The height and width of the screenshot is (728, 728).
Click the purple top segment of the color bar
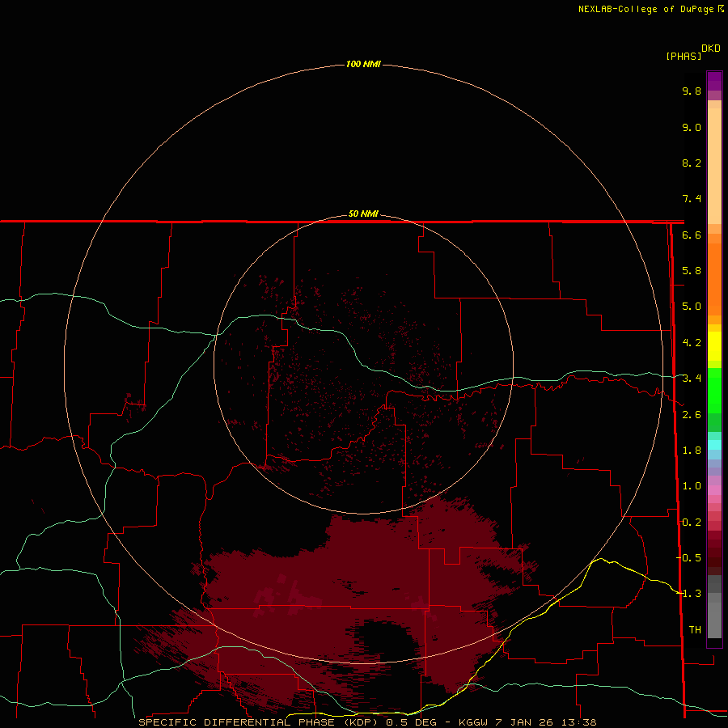714,81
